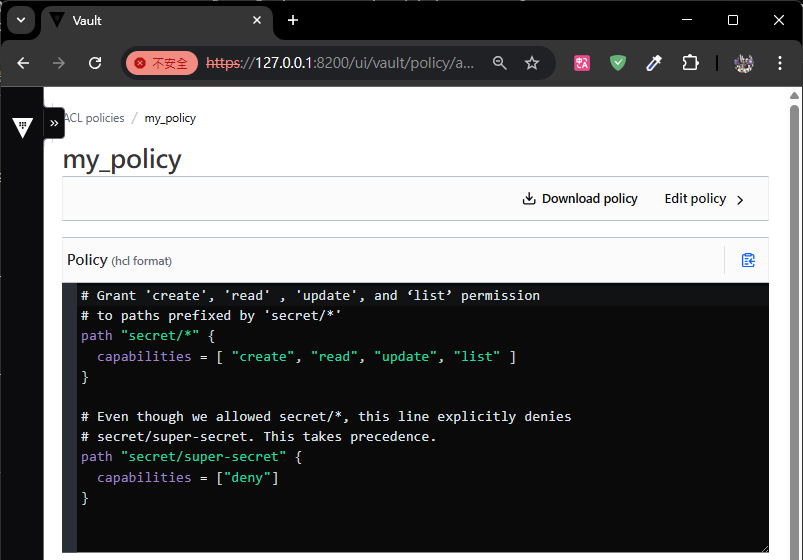803x560 pixels.
Task: Go back to ACL policies breadcrumb
Action: [x=93, y=118]
